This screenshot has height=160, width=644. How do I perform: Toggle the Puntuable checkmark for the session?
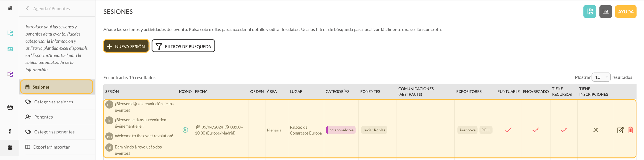coord(508,130)
